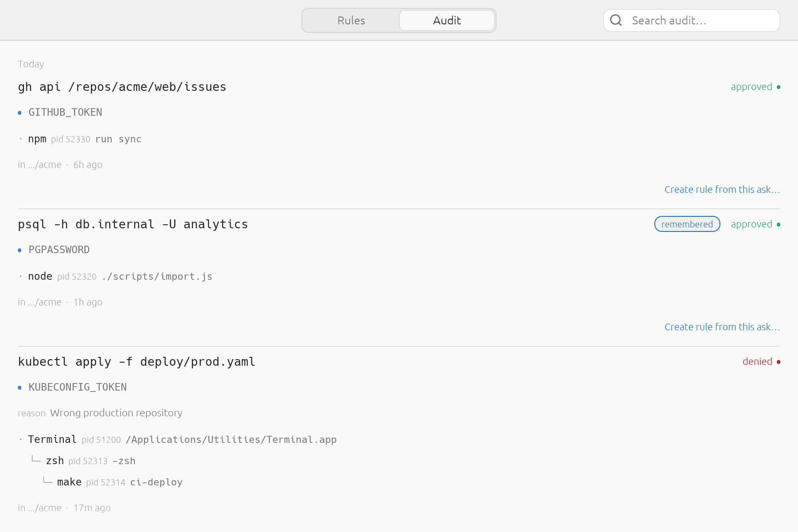Click the 17m ago timestamp

[92, 508]
